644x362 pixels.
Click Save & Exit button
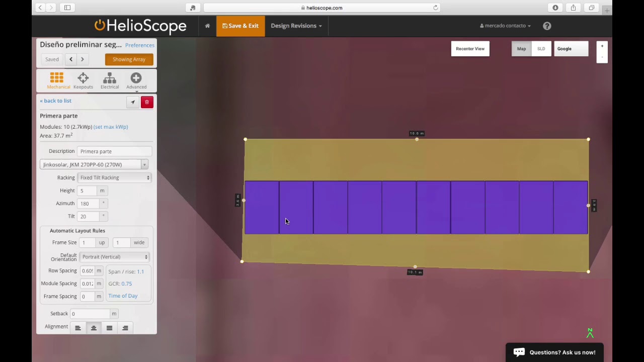(240, 26)
